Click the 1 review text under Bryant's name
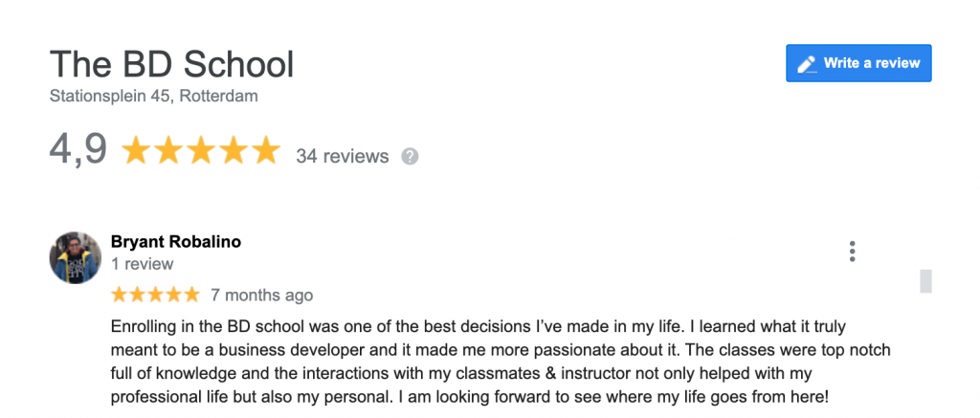The image size is (980, 418). click(143, 263)
